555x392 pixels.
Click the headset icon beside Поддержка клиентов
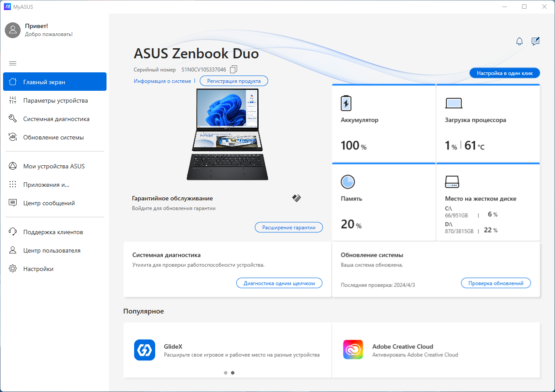tap(13, 232)
